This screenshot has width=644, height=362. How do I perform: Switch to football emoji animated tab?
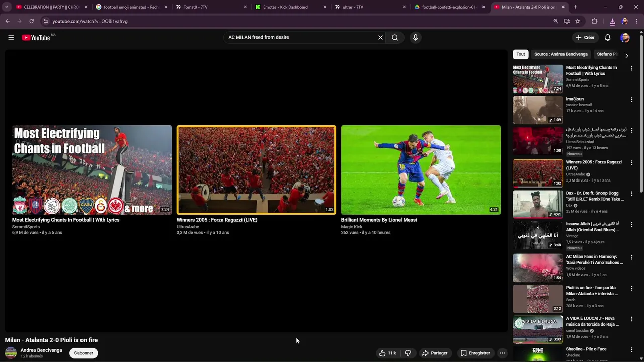(x=131, y=7)
